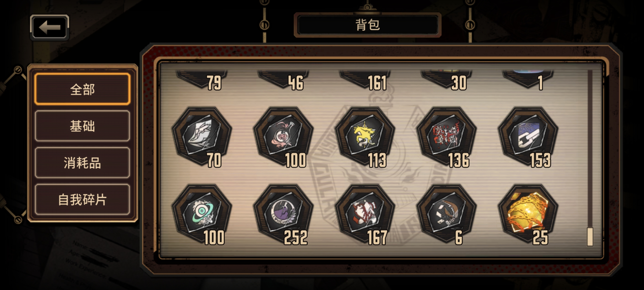Open the 消耗品 category tab
The width and height of the screenshot is (644, 290).
click(x=82, y=163)
